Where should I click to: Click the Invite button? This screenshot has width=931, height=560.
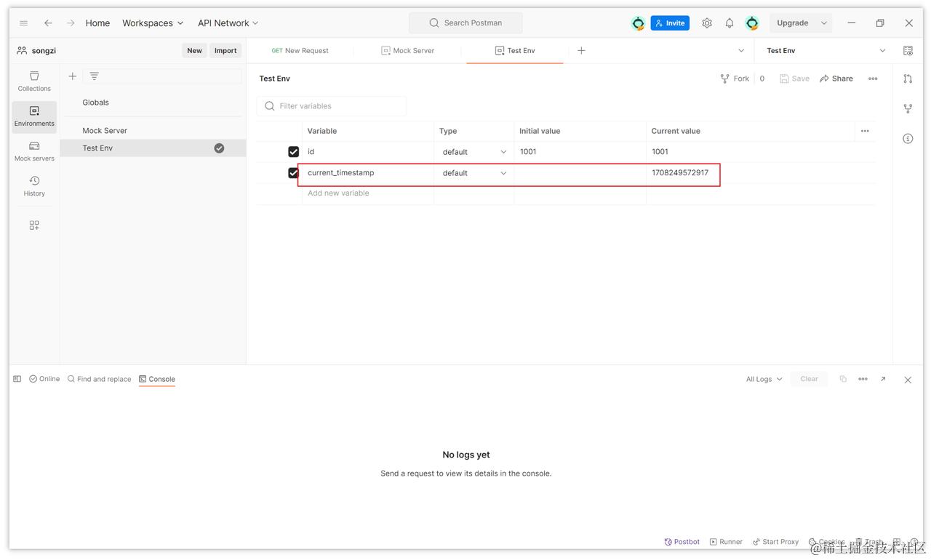pyautogui.click(x=670, y=23)
